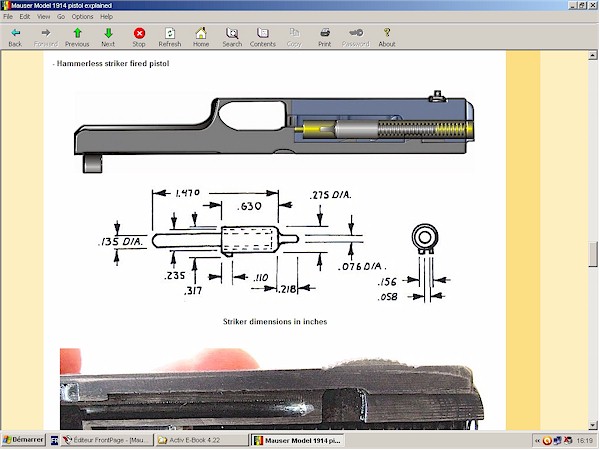The width and height of the screenshot is (600, 450).
Task: Click 'Striker dimensions in inches' caption
Action: click(x=275, y=321)
